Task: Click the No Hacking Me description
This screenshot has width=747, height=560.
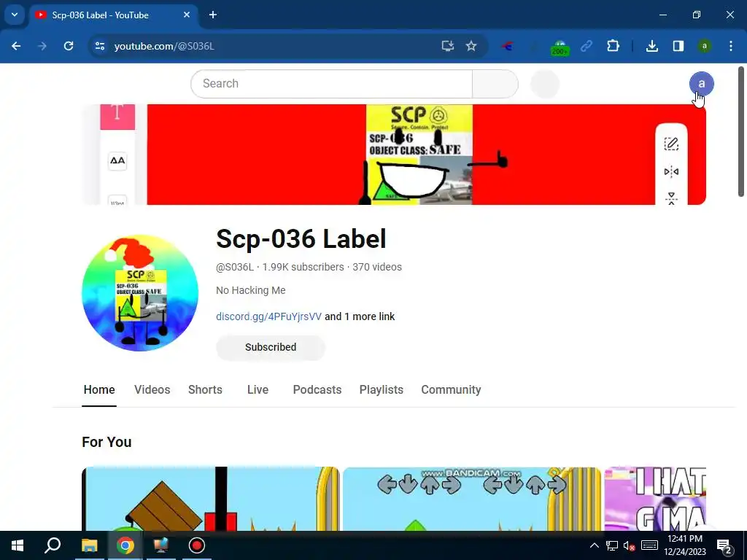Action: click(251, 290)
